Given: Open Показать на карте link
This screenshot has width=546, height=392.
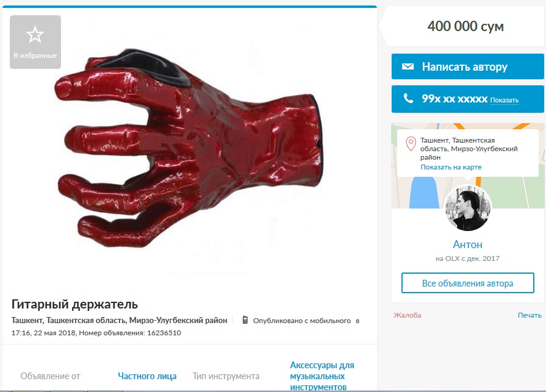Looking at the screenshot, I should click(451, 167).
